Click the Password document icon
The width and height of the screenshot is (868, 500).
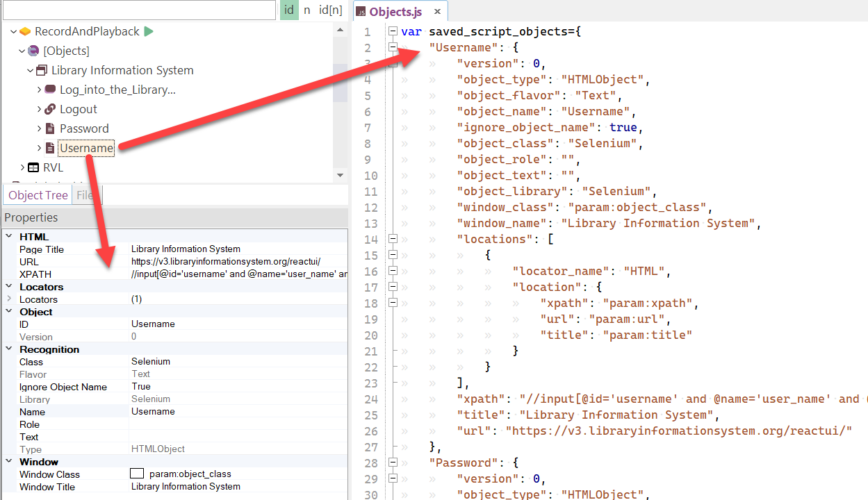[x=50, y=128]
